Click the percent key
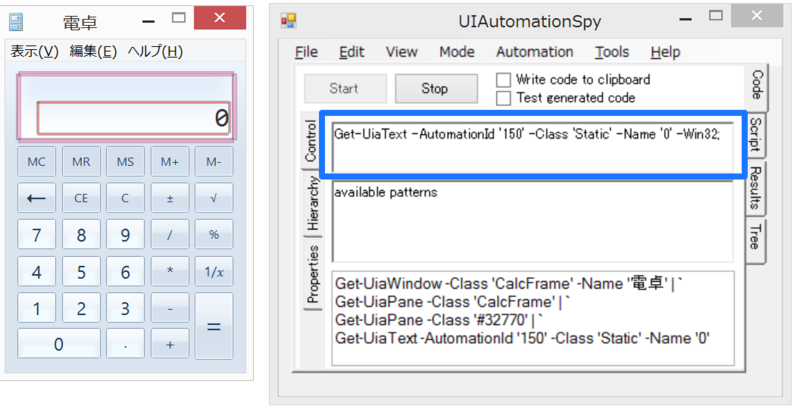Image resolution: width=800 pixels, height=409 pixels. point(214,235)
